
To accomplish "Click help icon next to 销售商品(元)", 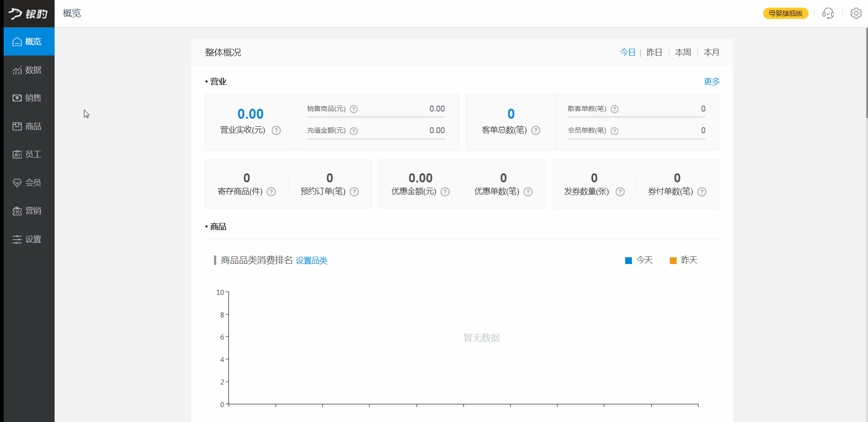I will point(354,109).
